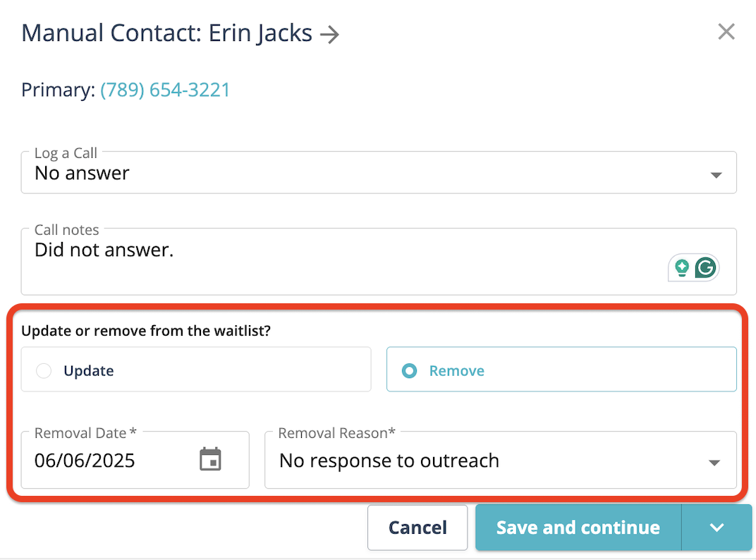The width and height of the screenshot is (756, 560).
Task: Dial the primary phone number link
Action: pos(165,90)
